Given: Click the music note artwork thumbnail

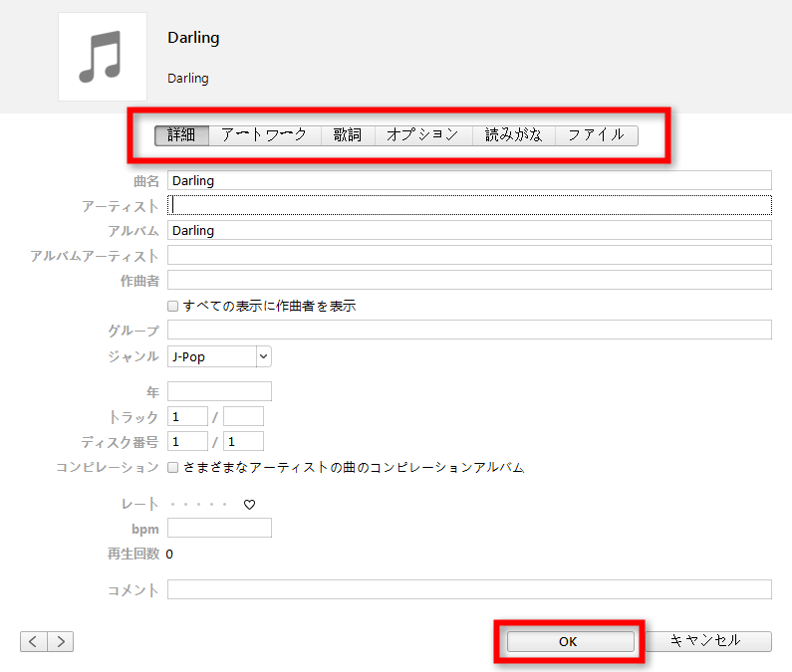Looking at the screenshot, I should pyautogui.click(x=103, y=57).
